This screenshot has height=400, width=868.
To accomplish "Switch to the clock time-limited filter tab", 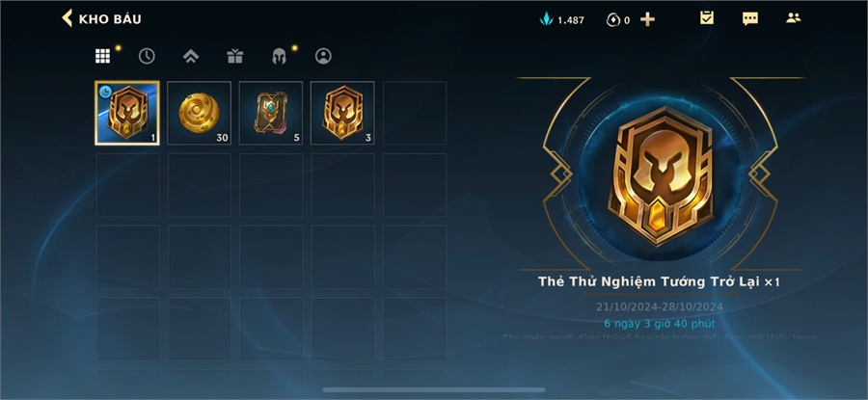I will click(147, 56).
